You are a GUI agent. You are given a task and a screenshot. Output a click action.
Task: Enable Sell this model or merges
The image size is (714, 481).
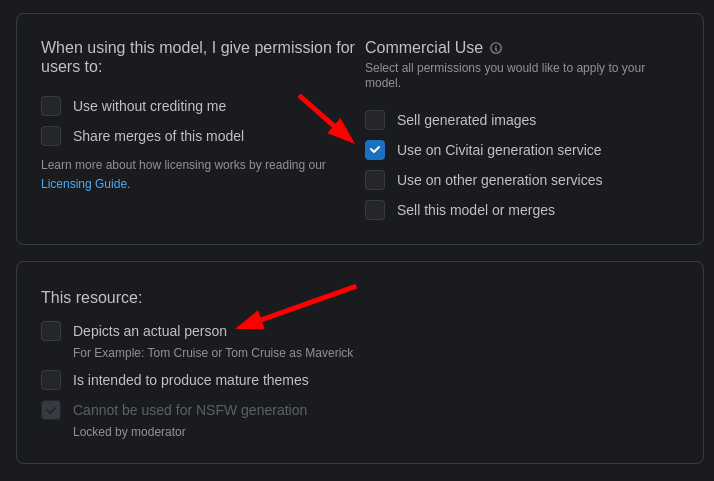coord(375,210)
